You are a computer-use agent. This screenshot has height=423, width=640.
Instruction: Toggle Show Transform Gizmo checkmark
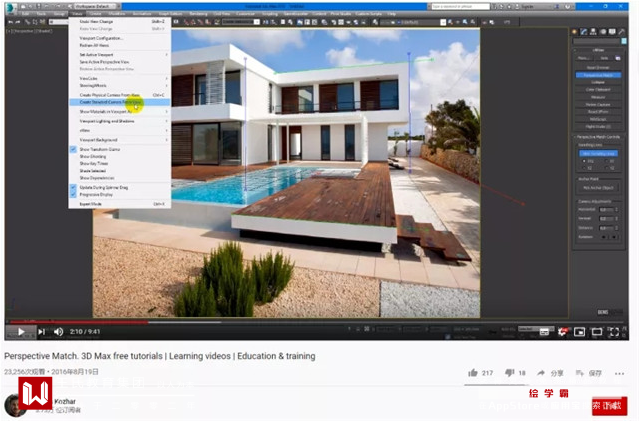pos(73,149)
